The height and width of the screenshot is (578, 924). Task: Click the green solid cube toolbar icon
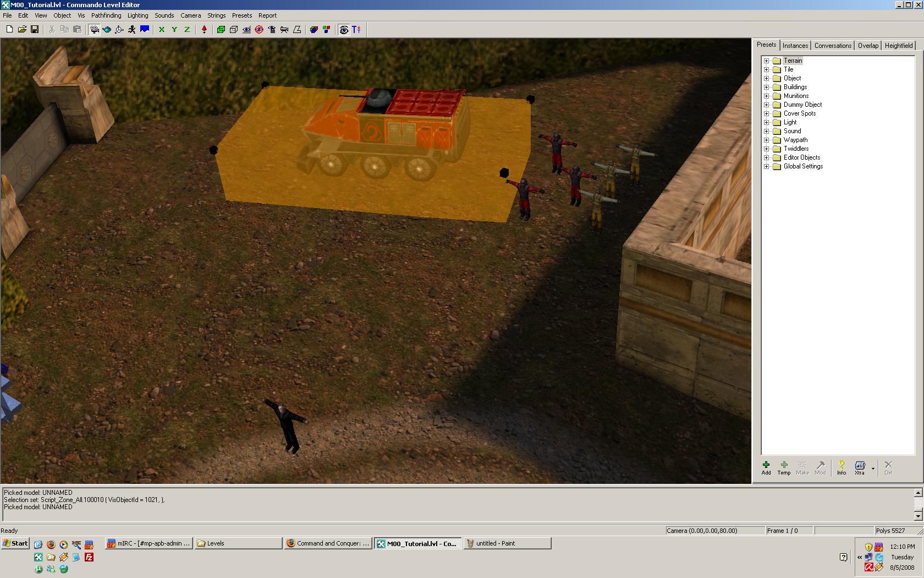221,30
